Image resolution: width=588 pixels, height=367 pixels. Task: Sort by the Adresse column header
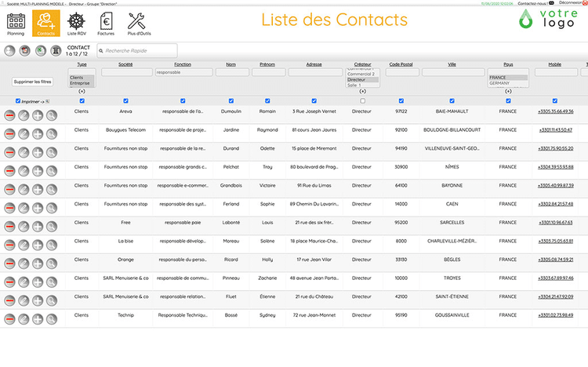click(x=314, y=64)
